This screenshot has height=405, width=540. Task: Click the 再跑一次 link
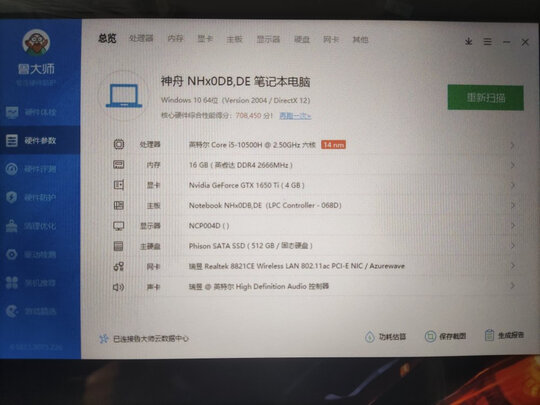(x=295, y=116)
